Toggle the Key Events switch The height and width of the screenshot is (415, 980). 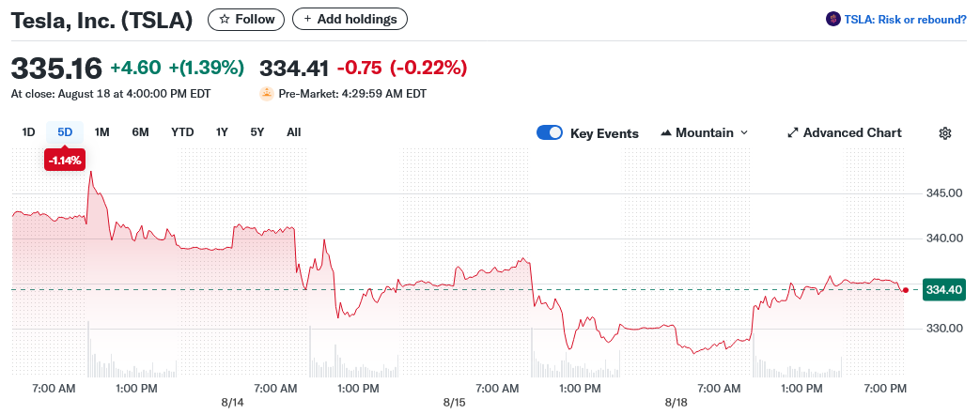tap(550, 133)
